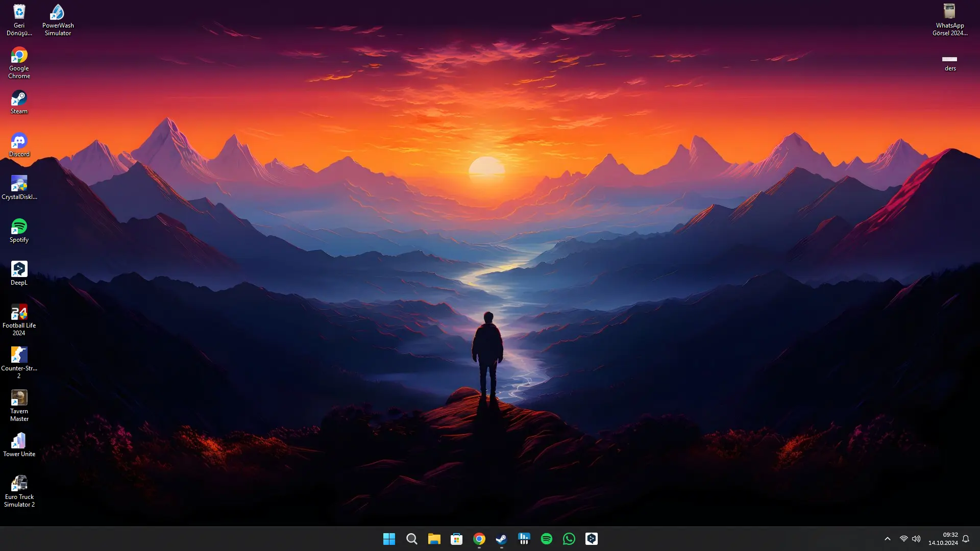This screenshot has height=551, width=980.
Task: Open WhatsApp from the taskbar
Action: tap(569, 539)
